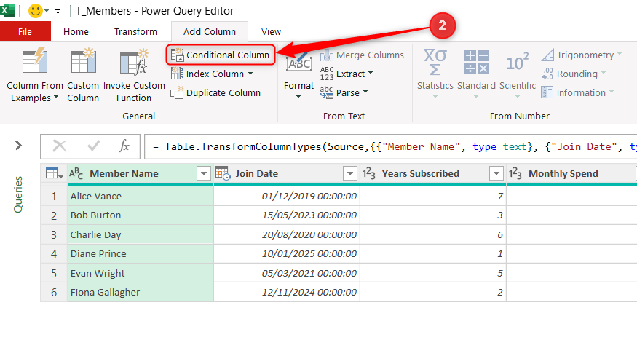This screenshot has width=637, height=364.
Task: Click the Fiona Gallagher cell
Action: click(141, 293)
